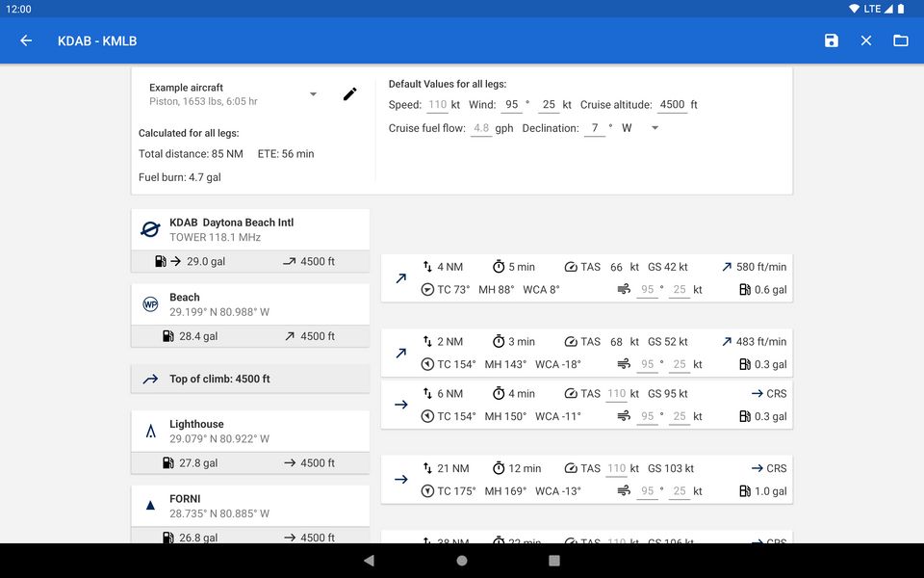Screen dimensions: 924x578
Task: Open declination W direction dropdown
Action: click(x=654, y=128)
